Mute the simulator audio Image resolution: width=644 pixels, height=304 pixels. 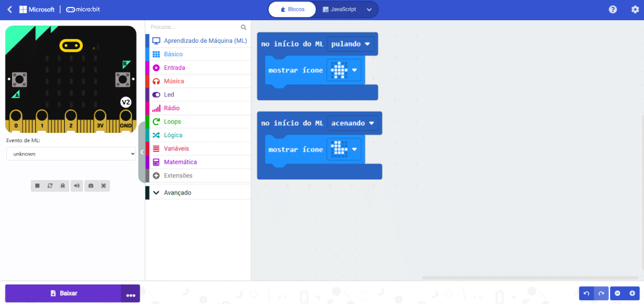coord(76,186)
